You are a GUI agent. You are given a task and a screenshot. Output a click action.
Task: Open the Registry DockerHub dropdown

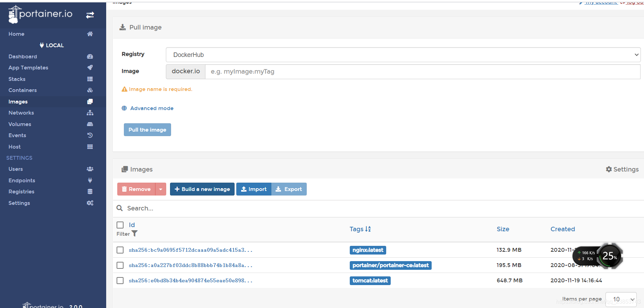click(x=403, y=55)
